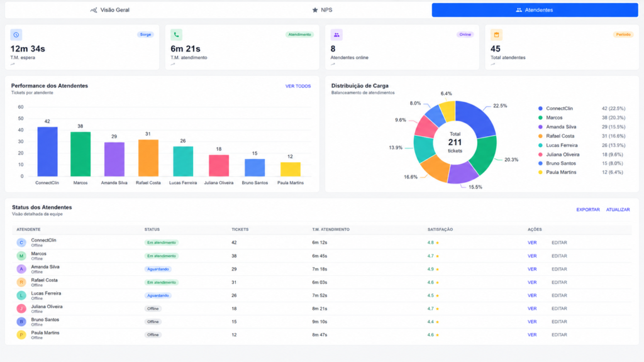
Task: Open the Visão Geral tab
Action: tap(109, 10)
